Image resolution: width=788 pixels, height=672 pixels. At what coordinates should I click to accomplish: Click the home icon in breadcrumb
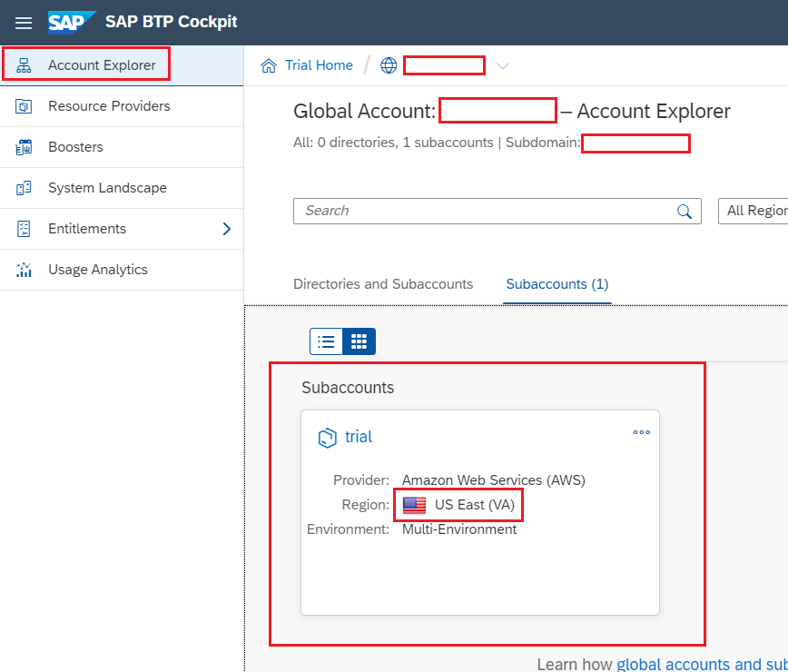[x=269, y=65]
